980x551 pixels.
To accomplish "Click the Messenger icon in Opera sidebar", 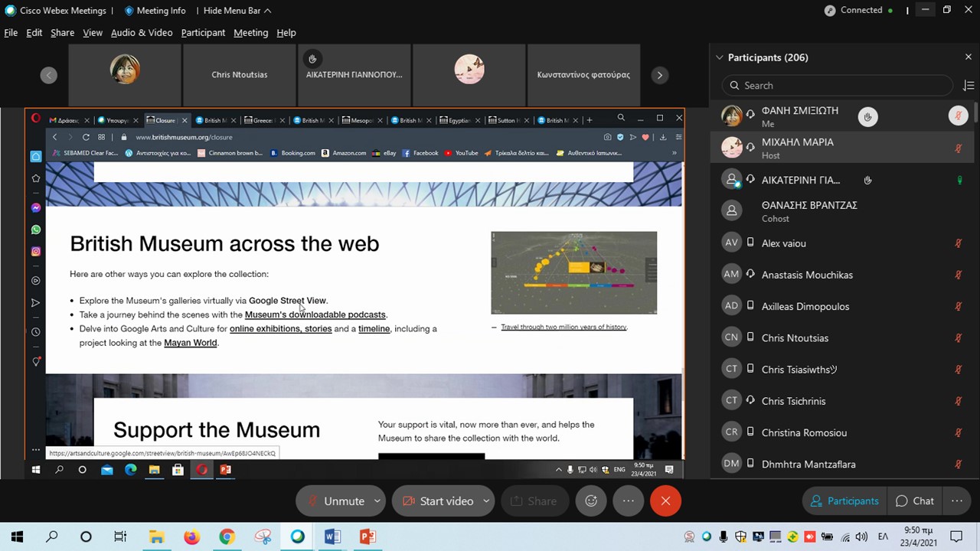I will coord(36,208).
